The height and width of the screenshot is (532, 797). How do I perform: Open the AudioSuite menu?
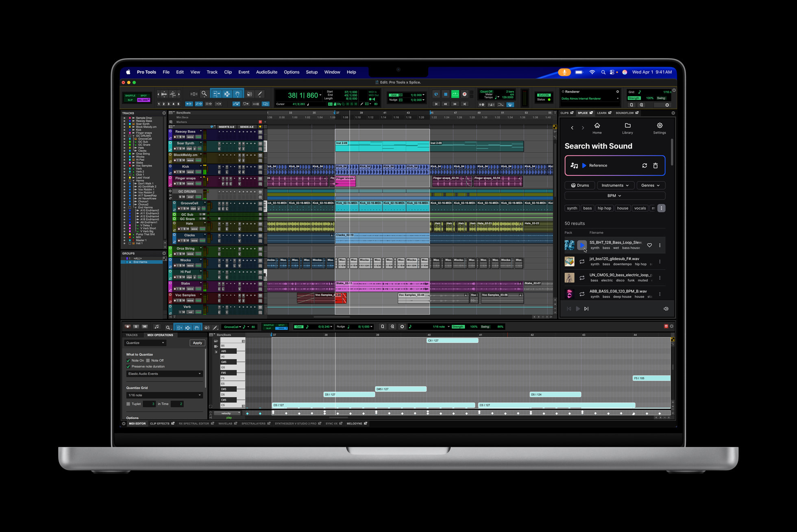point(267,72)
